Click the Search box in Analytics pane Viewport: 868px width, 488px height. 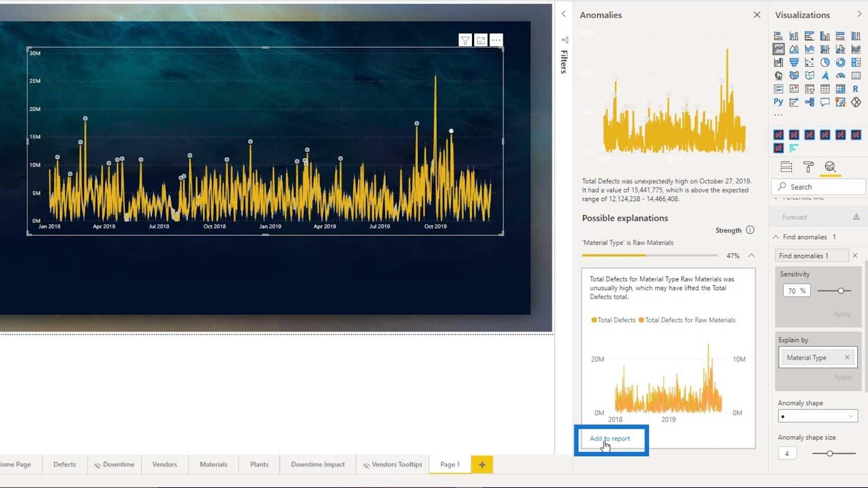tap(818, 187)
